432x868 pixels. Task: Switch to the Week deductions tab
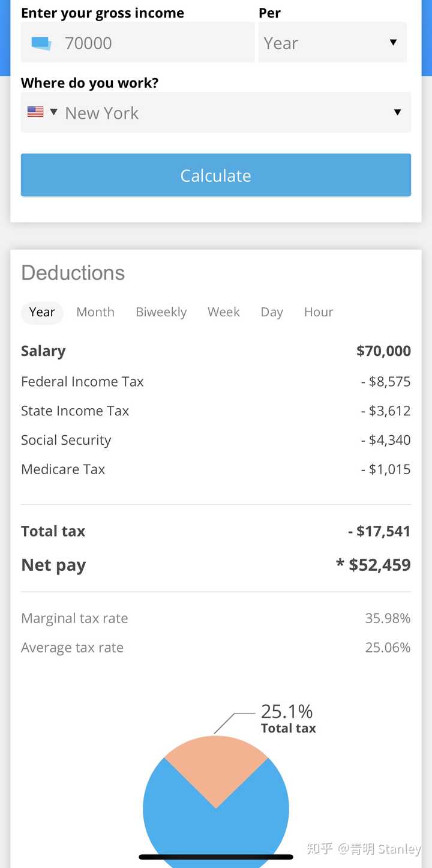[x=223, y=313]
